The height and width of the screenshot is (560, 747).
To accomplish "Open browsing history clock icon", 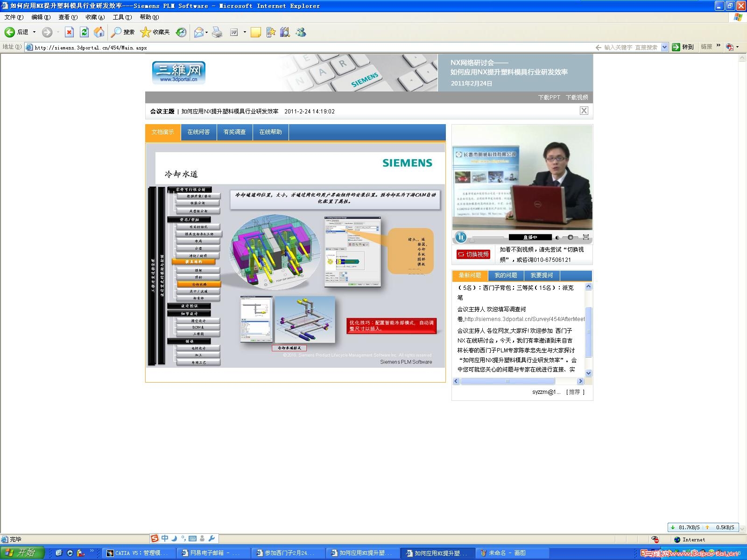I will coord(181,32).
